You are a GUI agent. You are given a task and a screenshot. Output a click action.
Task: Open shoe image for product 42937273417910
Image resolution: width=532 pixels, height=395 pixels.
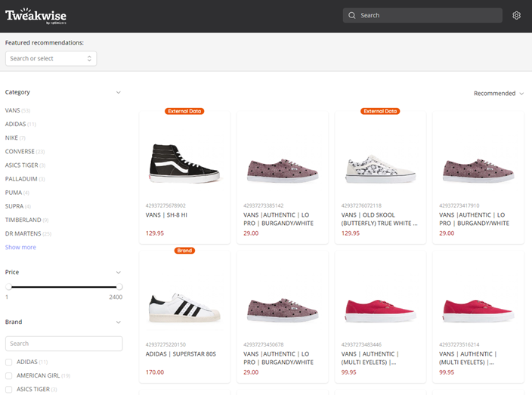478,171
